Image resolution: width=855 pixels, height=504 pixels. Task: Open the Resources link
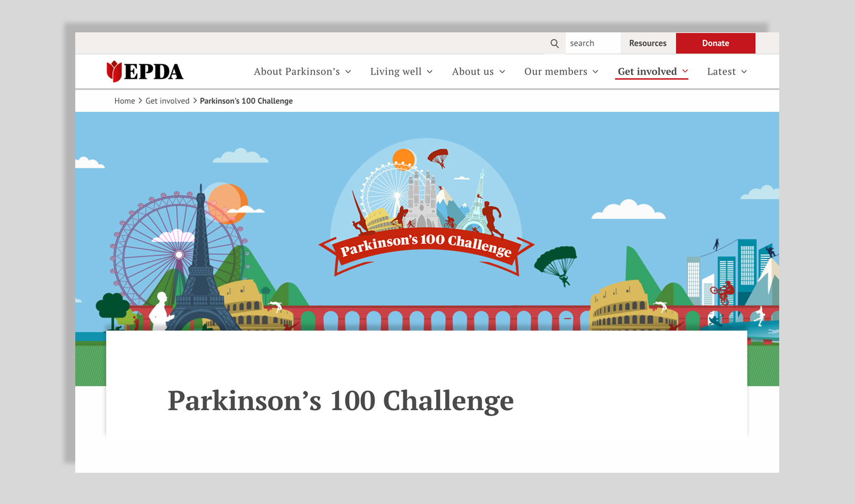(648, 43)
